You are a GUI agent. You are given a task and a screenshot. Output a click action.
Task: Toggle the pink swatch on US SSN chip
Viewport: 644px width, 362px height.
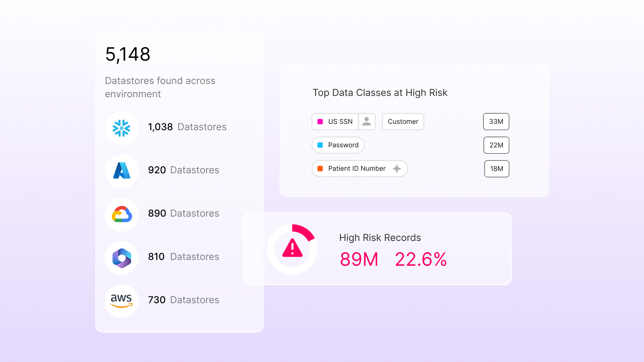click(x=320, y=121)
